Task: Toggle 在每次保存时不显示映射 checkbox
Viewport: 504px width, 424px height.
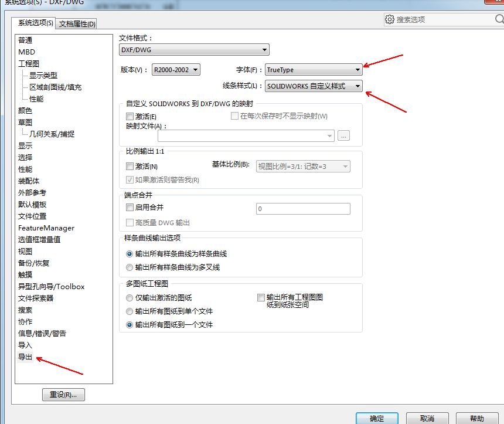Action: coord(234,116)
